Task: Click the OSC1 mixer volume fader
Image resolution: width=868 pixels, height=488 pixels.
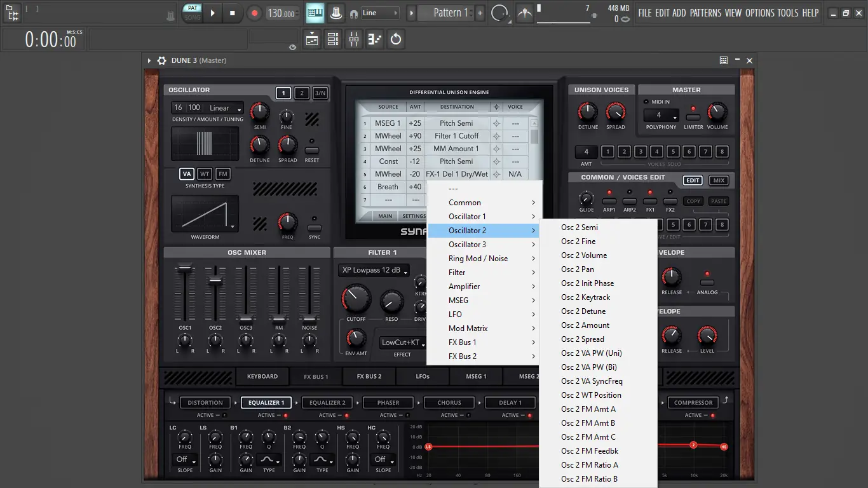Action: (x=185, y=269)
